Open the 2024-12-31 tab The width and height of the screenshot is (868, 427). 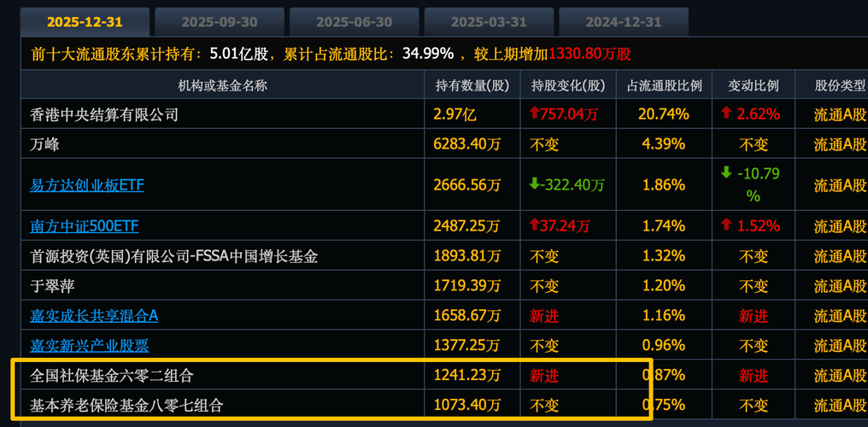(x=624, y=22)
